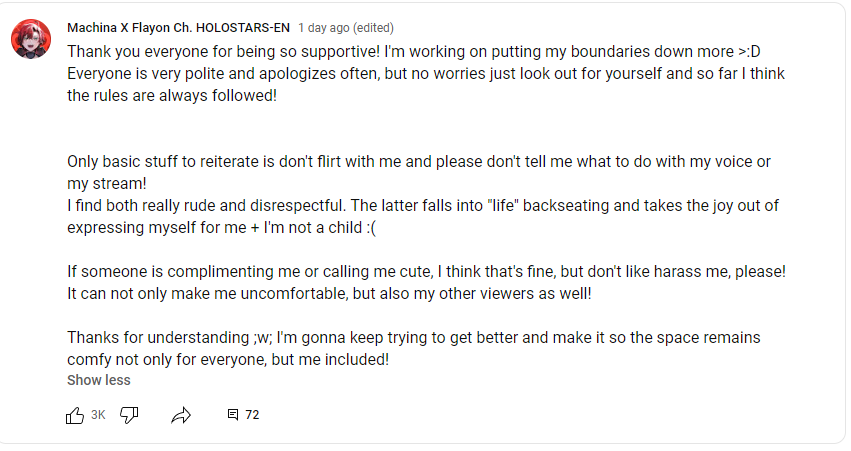
Task: Click the thumbs down dislike icon
Action: (x=129, y=415)
